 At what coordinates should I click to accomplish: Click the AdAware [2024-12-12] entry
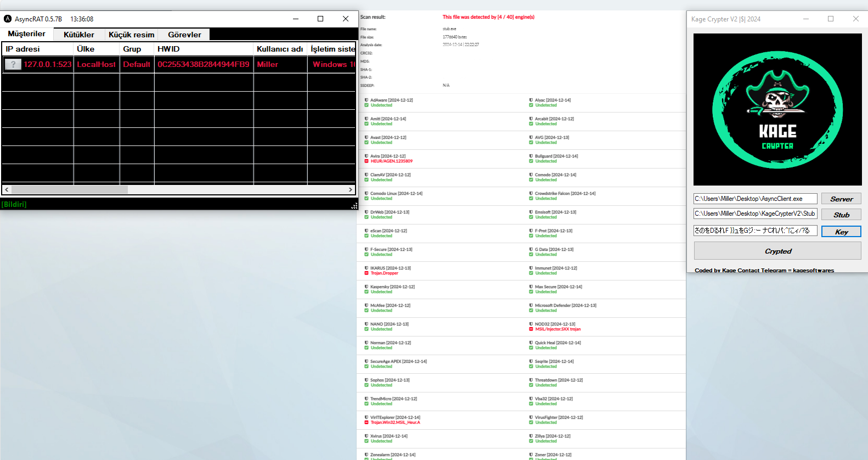point(392,100)
